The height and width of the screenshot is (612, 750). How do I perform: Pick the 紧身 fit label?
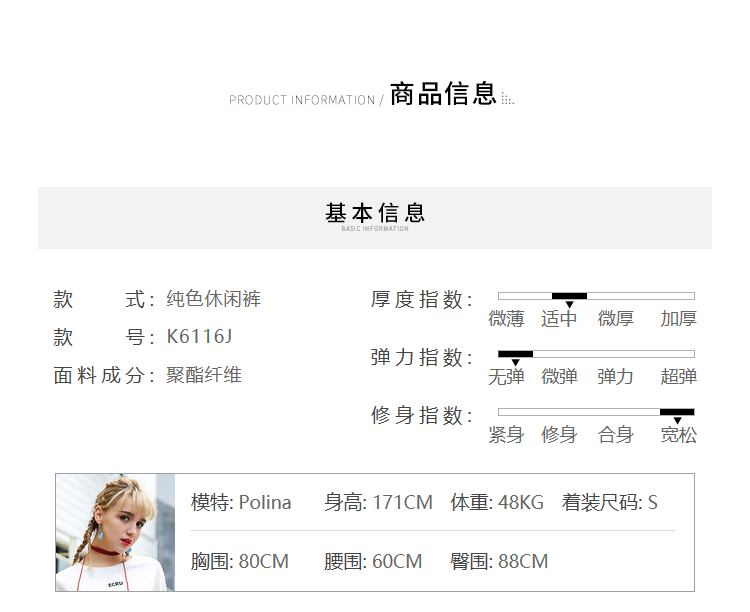[x=506, y=435]
